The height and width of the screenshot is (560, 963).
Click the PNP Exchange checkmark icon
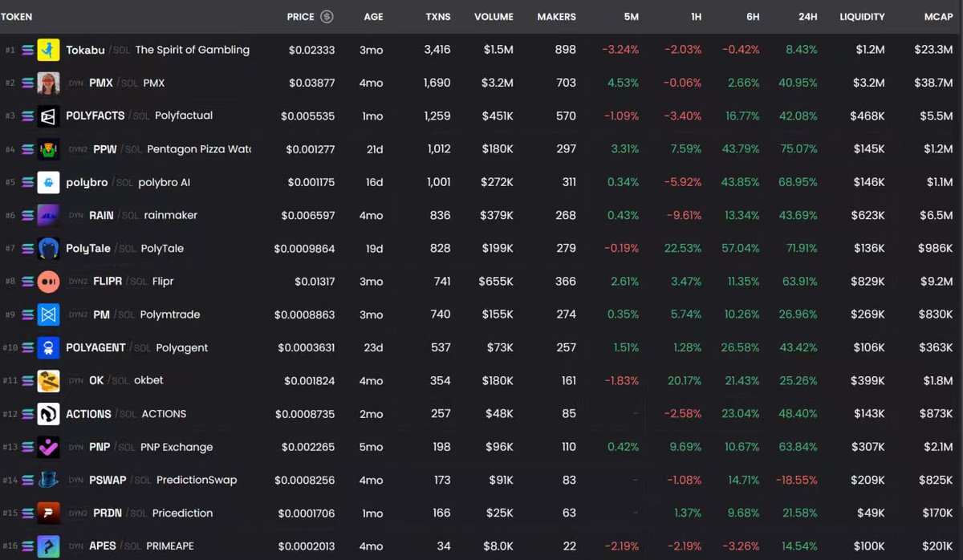(49, 447)
